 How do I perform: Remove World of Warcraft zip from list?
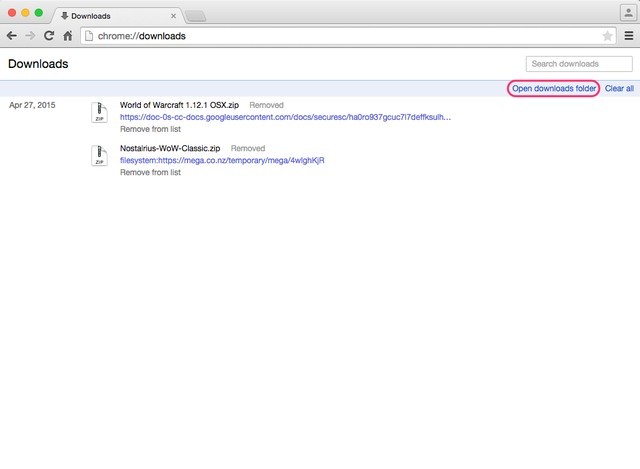(x=150, y=129)
